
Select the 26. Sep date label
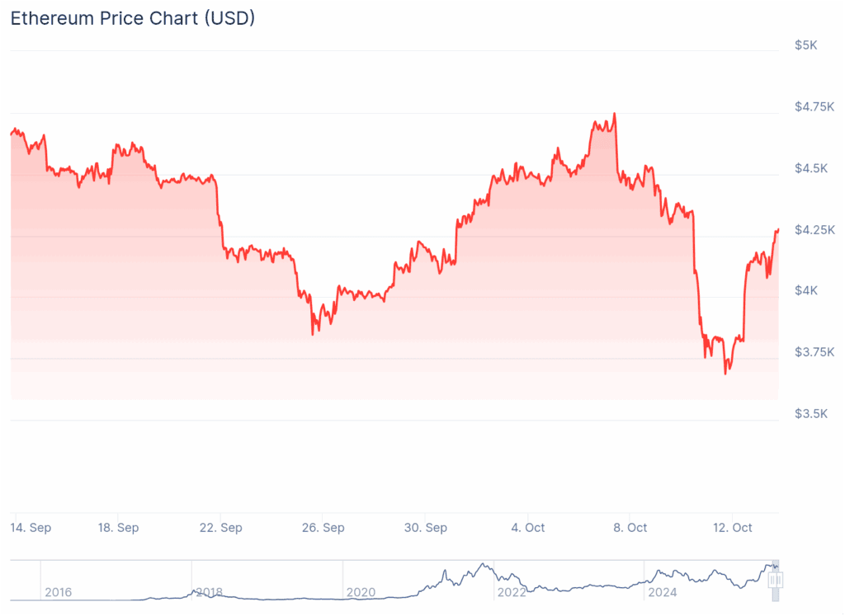pyautogui.click(x=323, y=528)
